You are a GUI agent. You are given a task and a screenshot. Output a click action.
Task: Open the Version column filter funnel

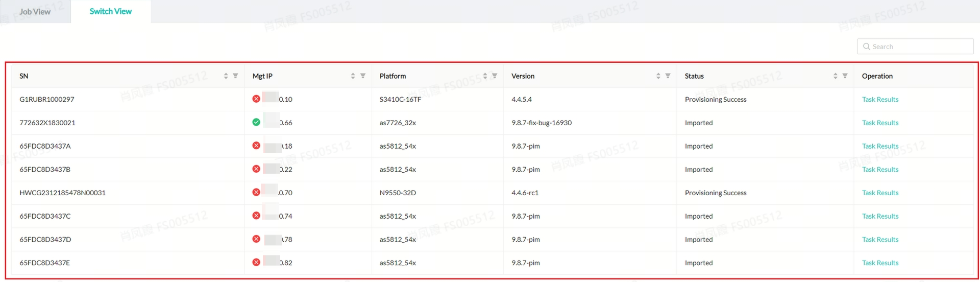pyautogui.click(x=668, y=76)
